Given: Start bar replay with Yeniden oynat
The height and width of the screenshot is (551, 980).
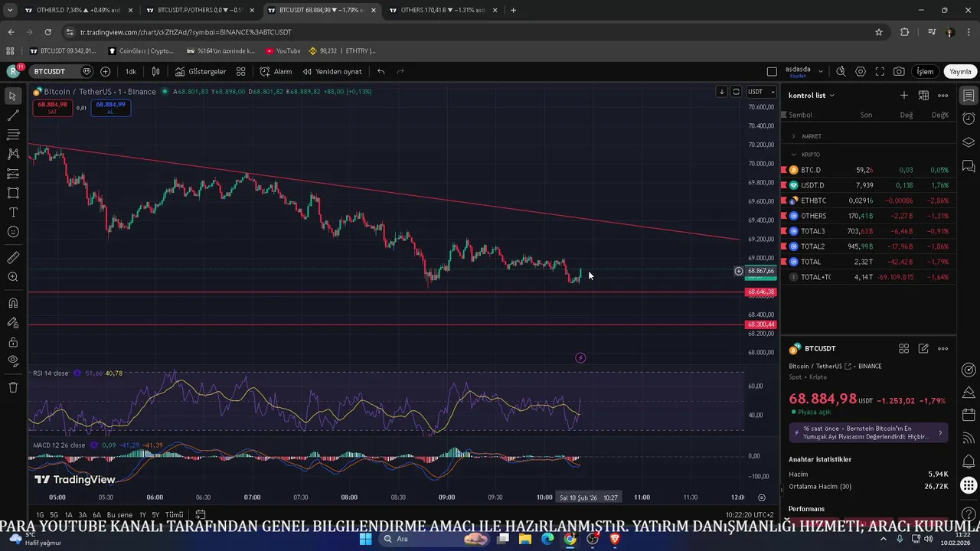Looking at the screenshot, I should pos(332,71).
